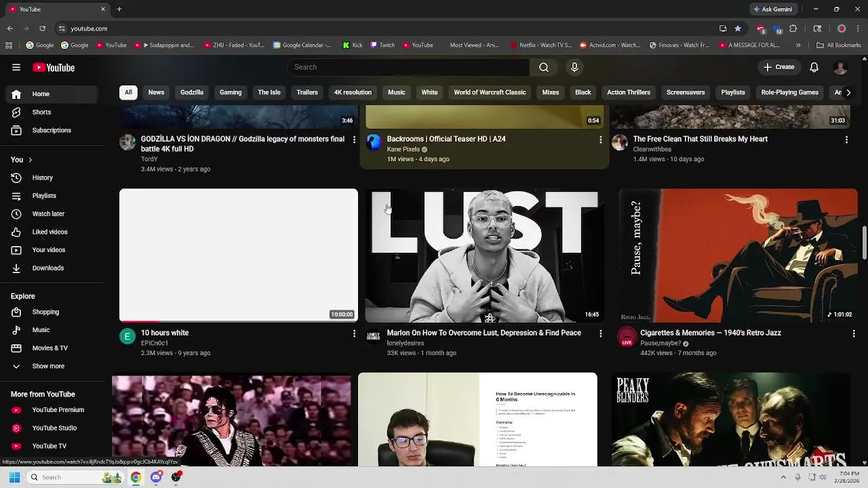Bookmark this page with star icon
868x488 pixels.
738,28
